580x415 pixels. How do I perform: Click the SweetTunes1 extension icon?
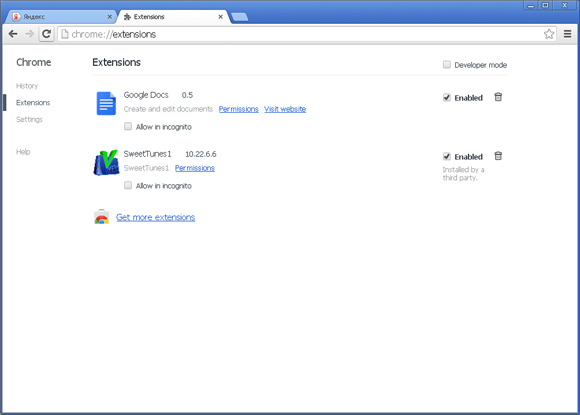pyautogui.click(x=106, y=162)
